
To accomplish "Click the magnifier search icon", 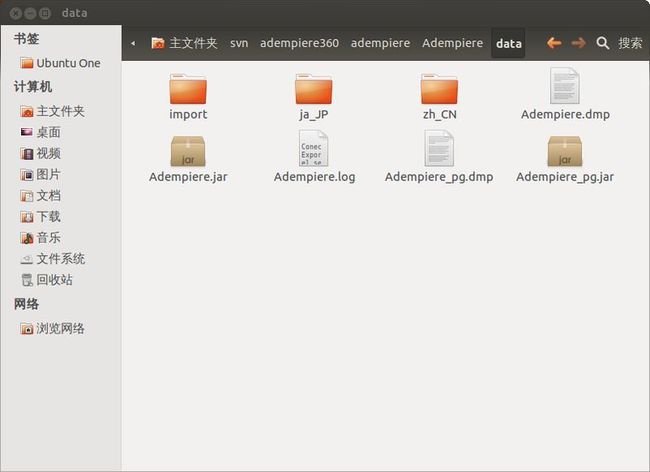I will click(602, 43).
